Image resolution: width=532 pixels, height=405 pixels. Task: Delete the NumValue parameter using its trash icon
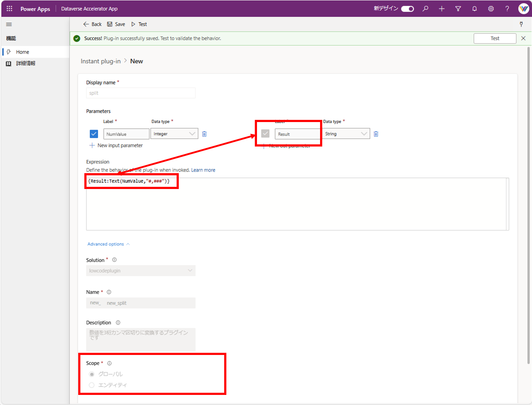tap(204, 134)
